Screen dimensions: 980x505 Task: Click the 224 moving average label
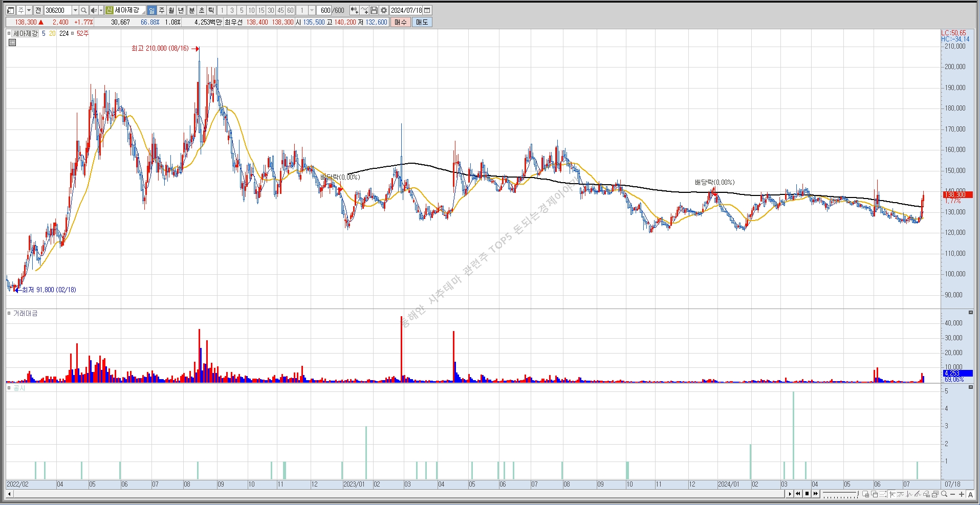[64, 33]
